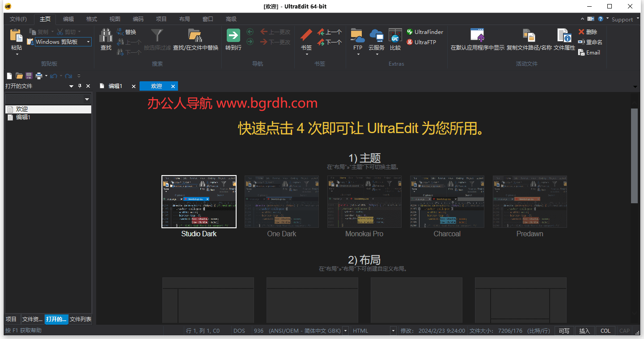Click the 云服务 (Cloud Services) icon
The height and width of the screenshot is (339, 644).
click(376, 39)
